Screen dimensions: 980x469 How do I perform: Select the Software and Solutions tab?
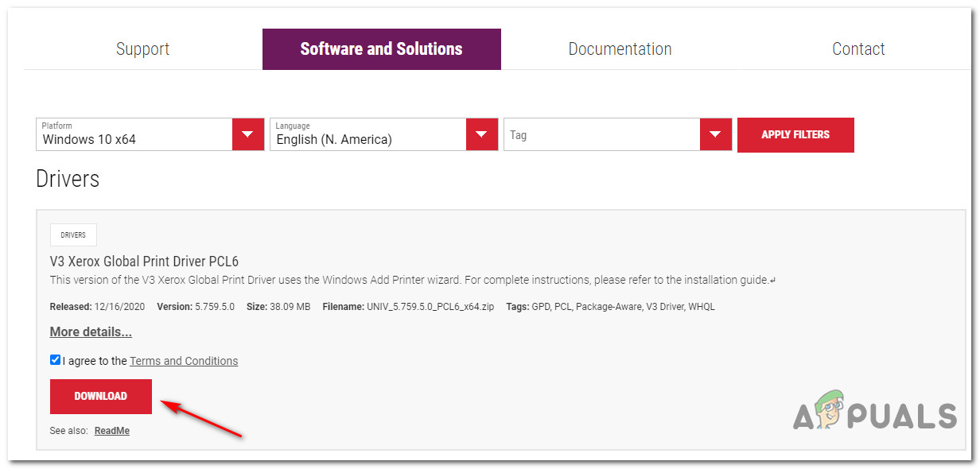[x=382, y=49]
